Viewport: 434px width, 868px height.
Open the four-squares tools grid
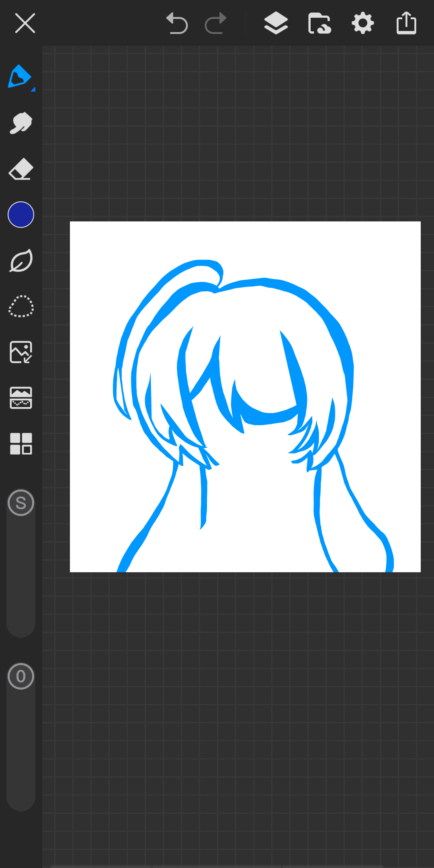(21, 444)
